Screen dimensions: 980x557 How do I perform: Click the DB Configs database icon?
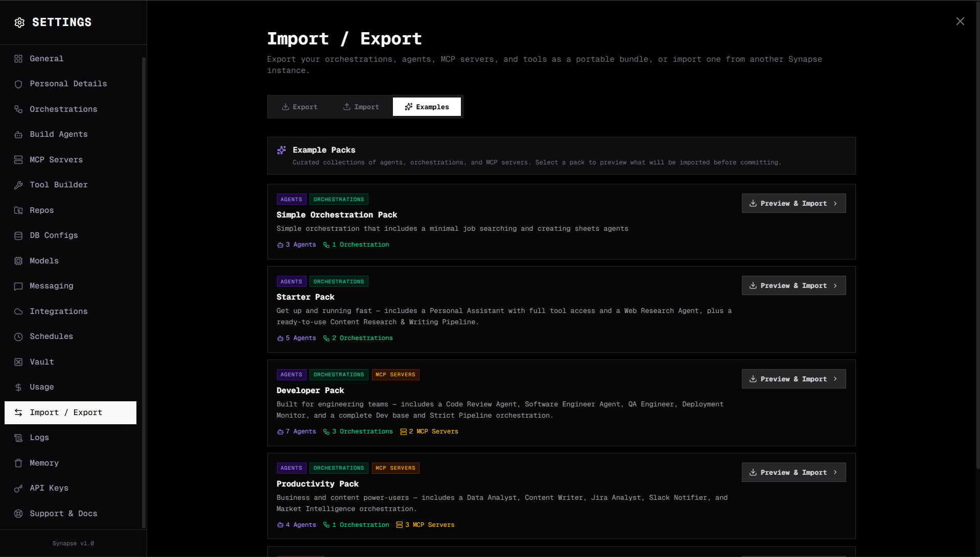click(18, 236)
